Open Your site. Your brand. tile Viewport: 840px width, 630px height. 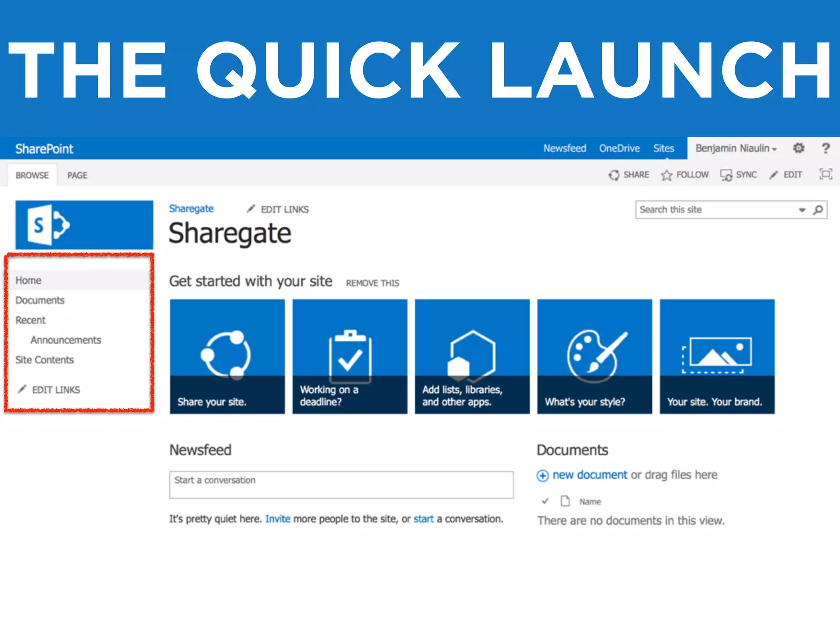(x=717, y=356)
